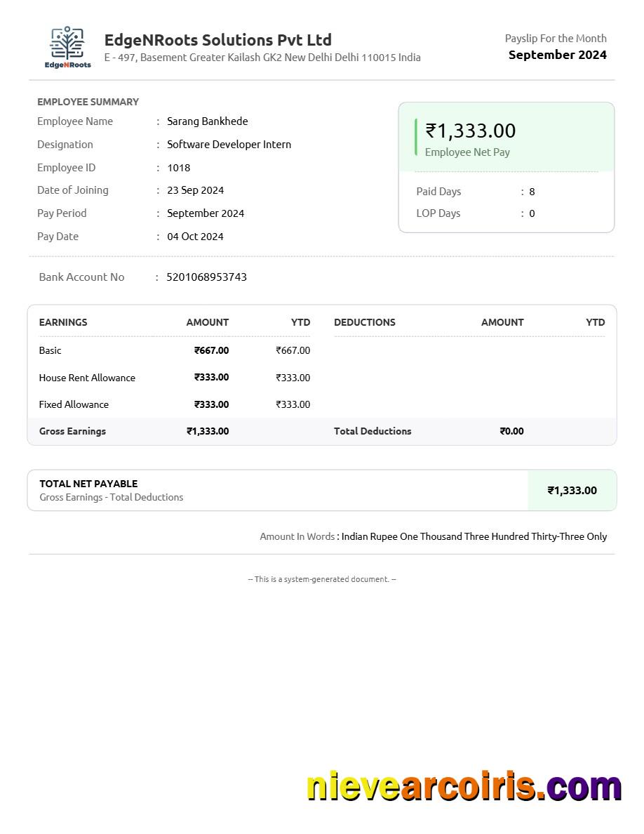The image size is (644, 834).
Task: Click the Software Developer Intern designation
Action: (229, 145)
